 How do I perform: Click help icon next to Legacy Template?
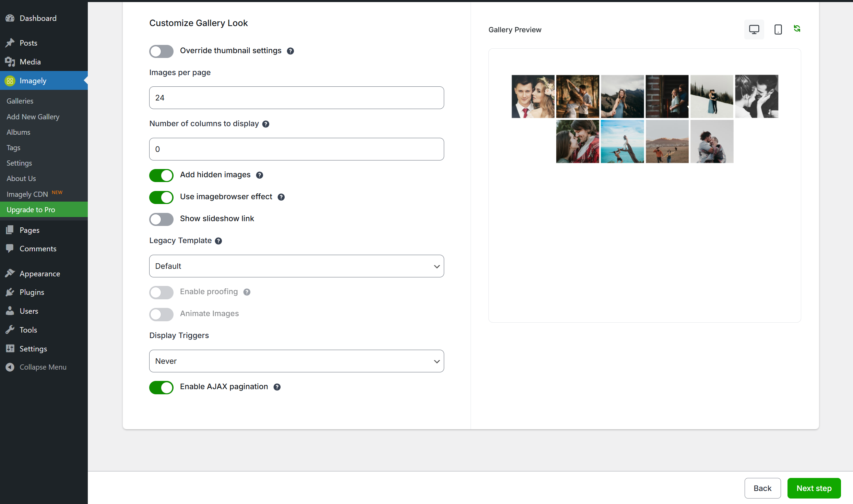click(218, 241)
